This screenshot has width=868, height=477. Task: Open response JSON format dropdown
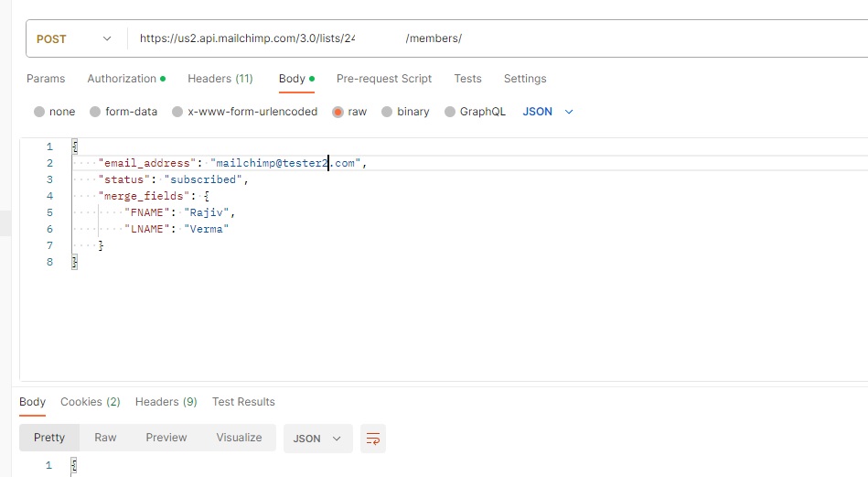pos(317,439)
